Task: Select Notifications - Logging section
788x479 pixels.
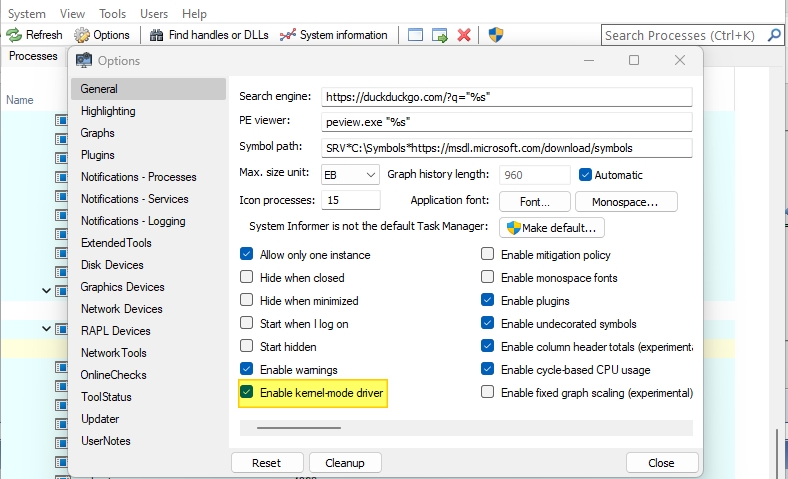Action: (148, 221)
